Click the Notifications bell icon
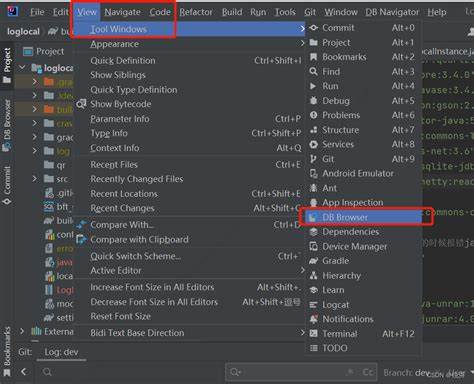Image resolution: width=474 pixels, height=384 pixels. coord(313,319)
